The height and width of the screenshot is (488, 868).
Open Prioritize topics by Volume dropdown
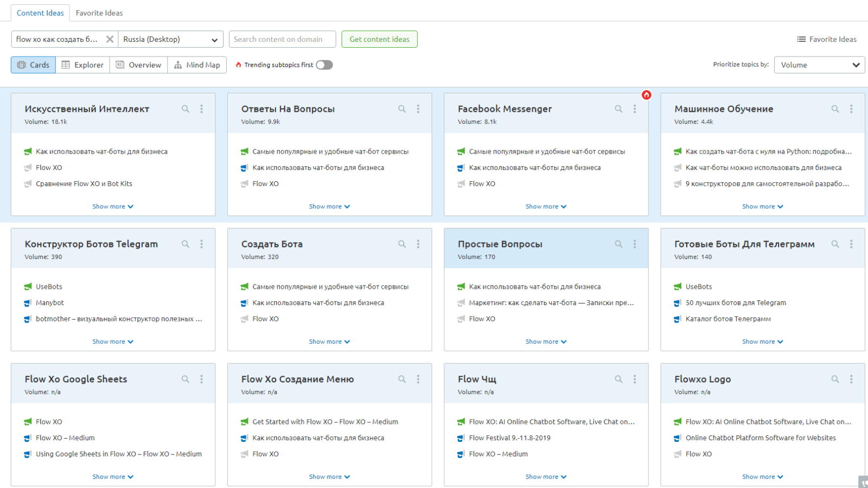(819, 65)
